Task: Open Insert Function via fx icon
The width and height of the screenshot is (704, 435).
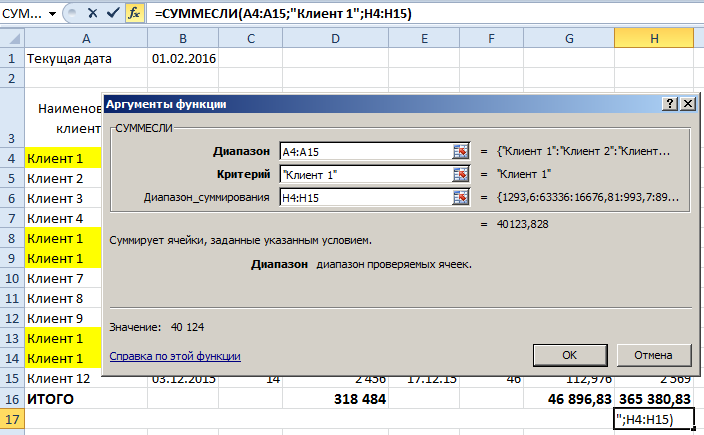Action: click(x=134, y=13)
